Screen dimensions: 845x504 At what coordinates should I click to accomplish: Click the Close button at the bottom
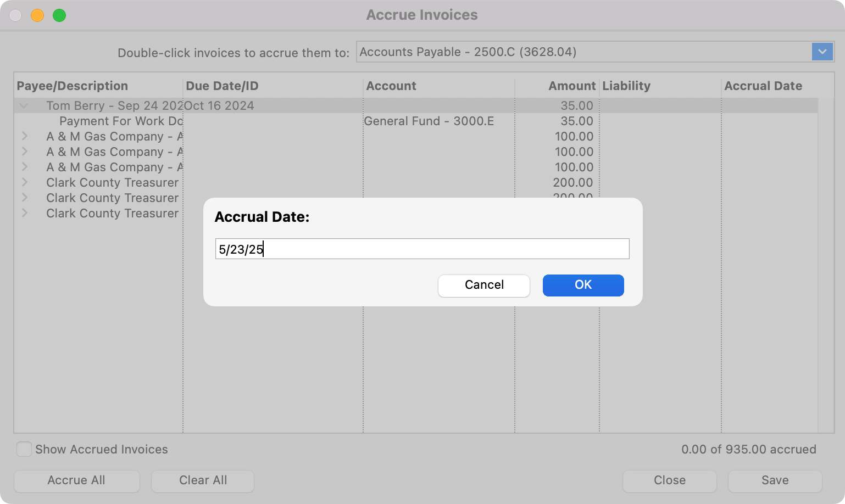[x=669, y=480]
